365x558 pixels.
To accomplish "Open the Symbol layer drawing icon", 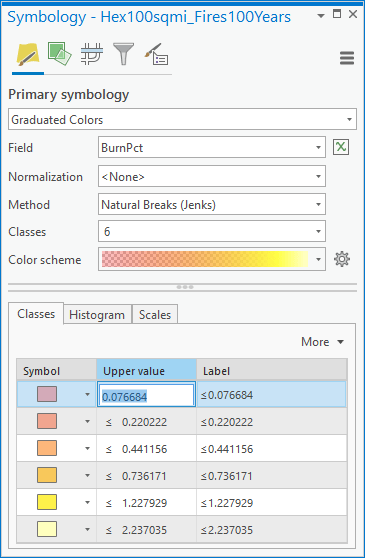I will pos(92,54).
